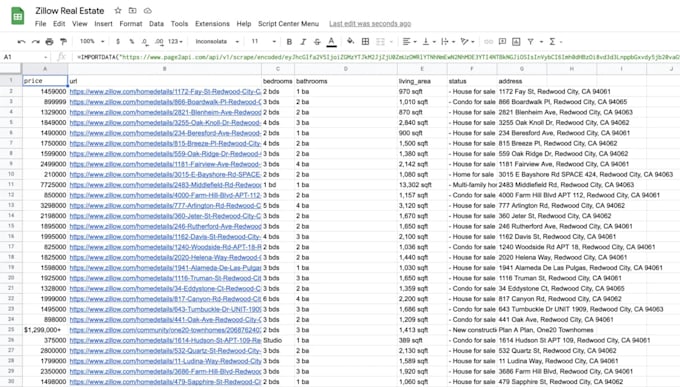Screen dimensions: 680x387
Task: Create a filter with funnel icon
Action: [x=530, y=42]
